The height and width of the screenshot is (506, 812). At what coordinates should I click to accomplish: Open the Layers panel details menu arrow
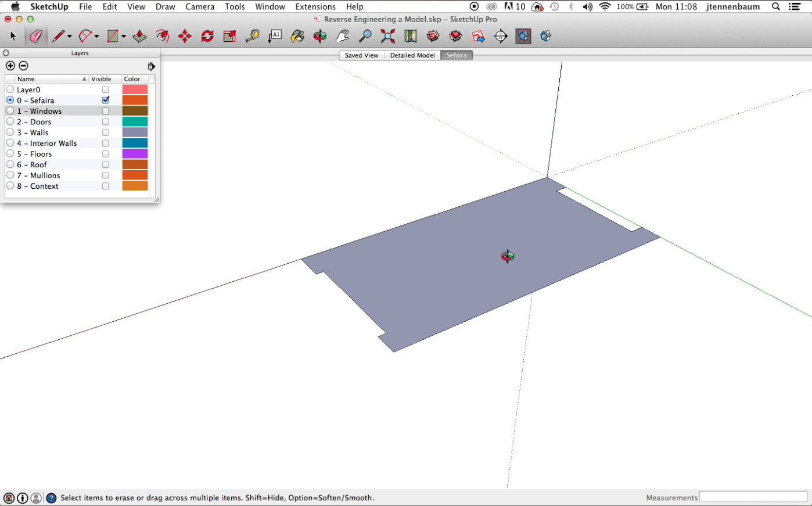click(151, 66)
